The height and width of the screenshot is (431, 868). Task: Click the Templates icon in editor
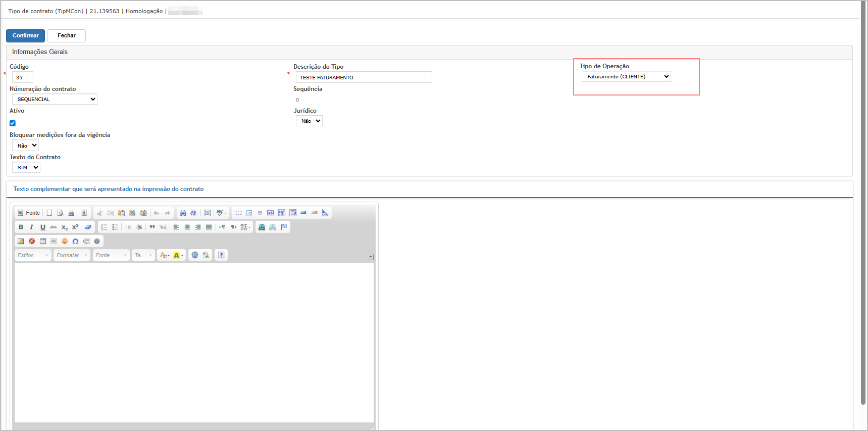pos(84,213)
